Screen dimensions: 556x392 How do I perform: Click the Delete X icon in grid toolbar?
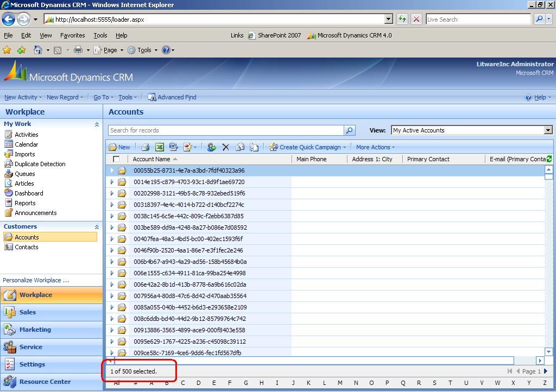click(x=225, y=147)
